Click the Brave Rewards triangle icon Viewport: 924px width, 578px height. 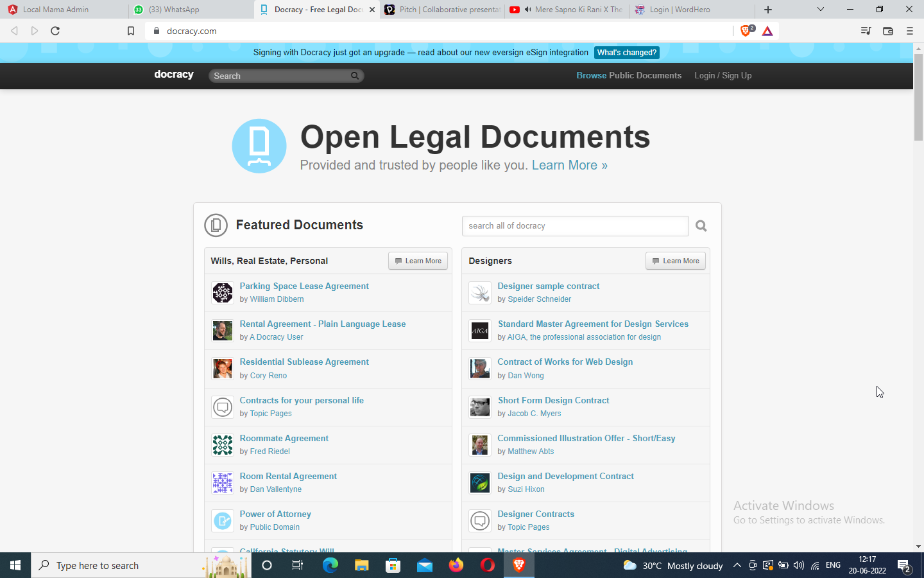pos(767,31)
